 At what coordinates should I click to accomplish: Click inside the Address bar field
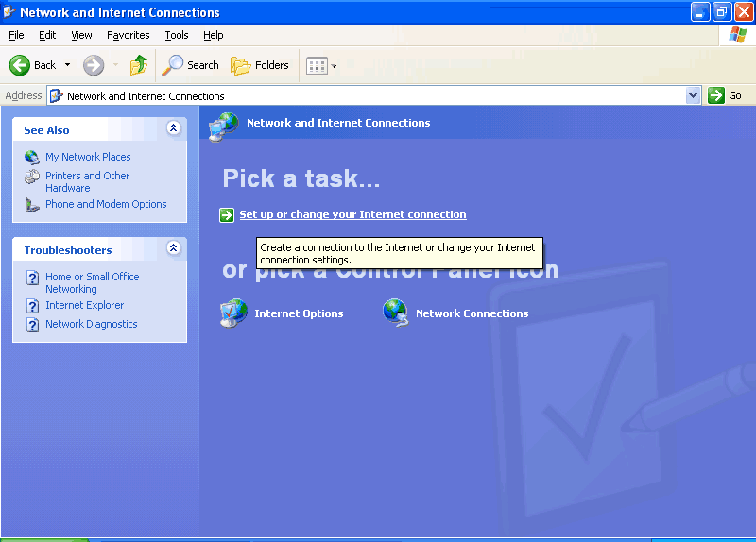pos(373,96)
